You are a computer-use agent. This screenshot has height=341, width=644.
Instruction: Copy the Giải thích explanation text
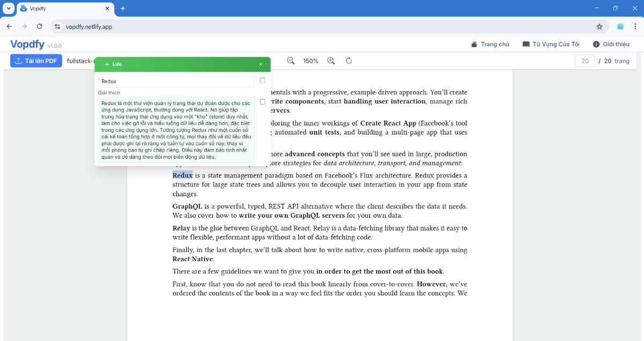pos(262,101)
